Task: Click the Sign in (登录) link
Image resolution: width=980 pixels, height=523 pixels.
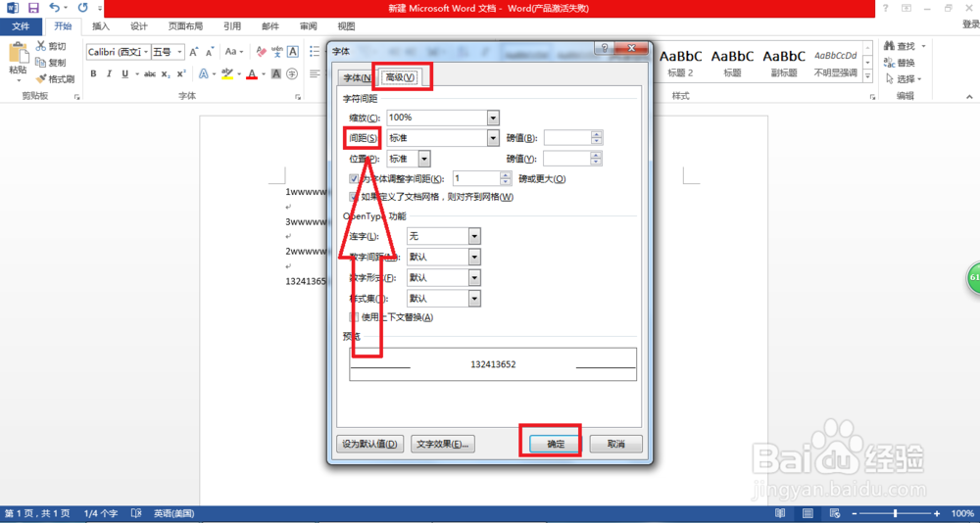Action: 970,24
